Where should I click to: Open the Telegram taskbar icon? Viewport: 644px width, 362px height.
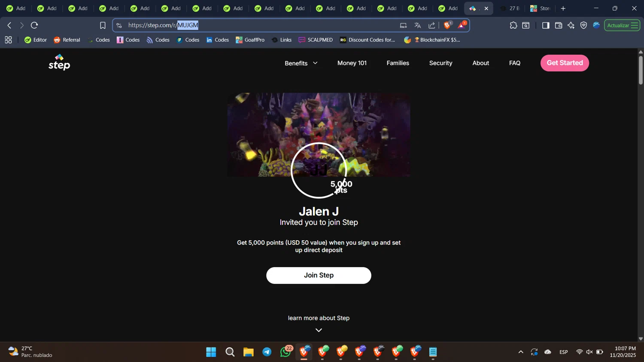coord(267,352)
